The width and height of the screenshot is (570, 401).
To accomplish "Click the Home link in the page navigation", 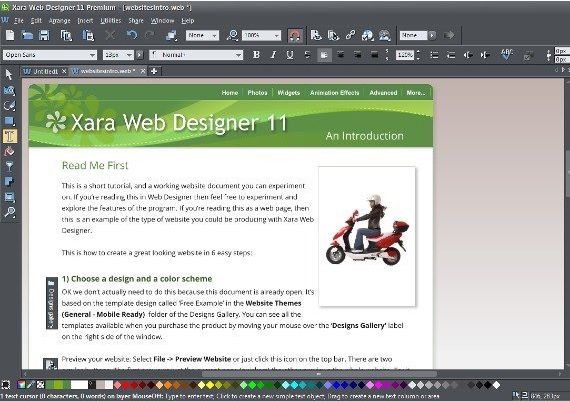I will (230, 93).
